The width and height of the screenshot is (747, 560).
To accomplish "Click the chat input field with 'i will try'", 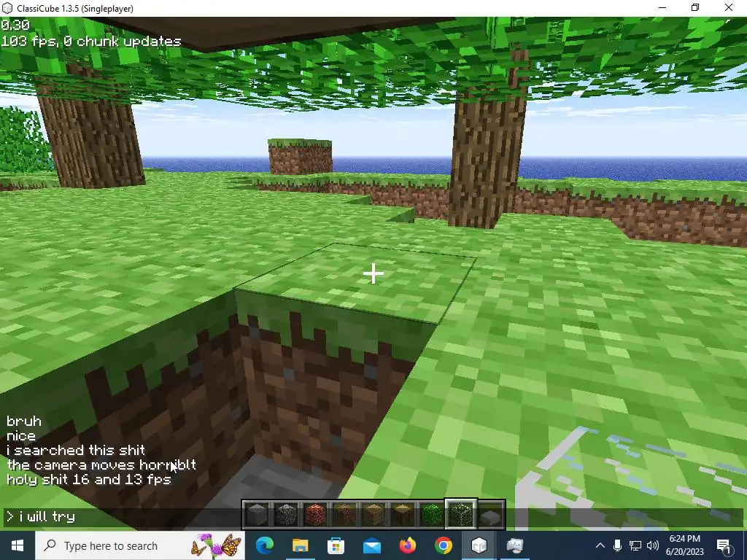I will (x=373, y=517).
